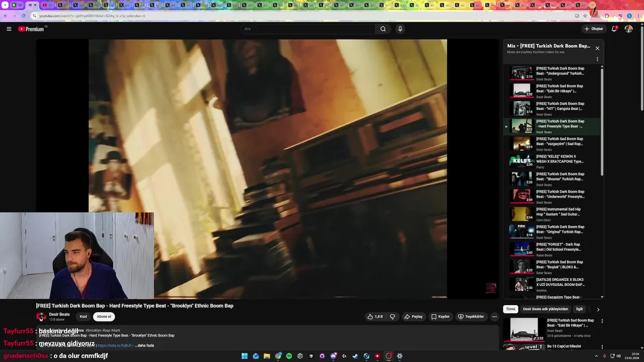The height and width of the screenshot is (362, 644).
Task: Click the search magnifier button
Action: pyautogui.click(x=383, y=29)
